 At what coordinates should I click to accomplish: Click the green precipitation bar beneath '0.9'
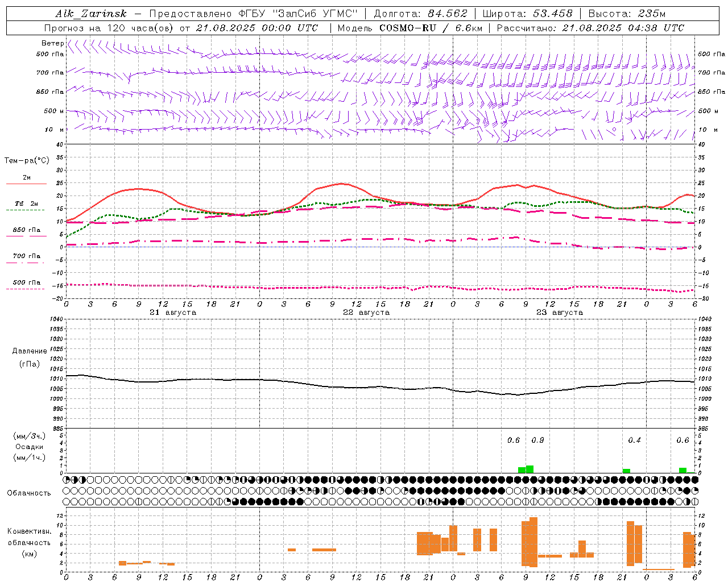(x=530, y=469)
